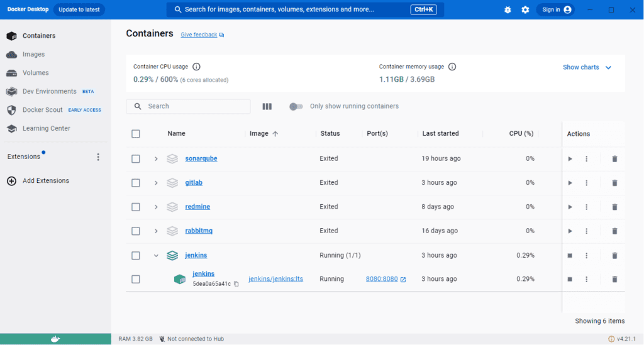The image size is (644, 345).
Task: Open Extensions options three-dot menu
Action: click(97, 157)
